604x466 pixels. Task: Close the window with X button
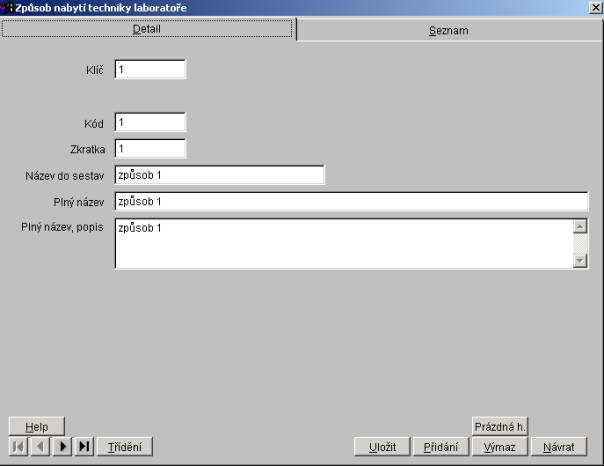595,8
